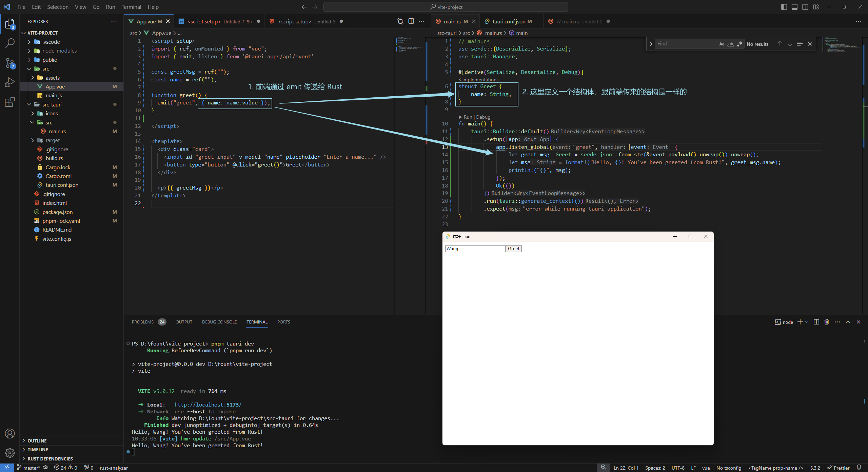Viewport: 868px width, 472px height.
Task: Kill terminal with the trash icon
Action: (827, 322)
